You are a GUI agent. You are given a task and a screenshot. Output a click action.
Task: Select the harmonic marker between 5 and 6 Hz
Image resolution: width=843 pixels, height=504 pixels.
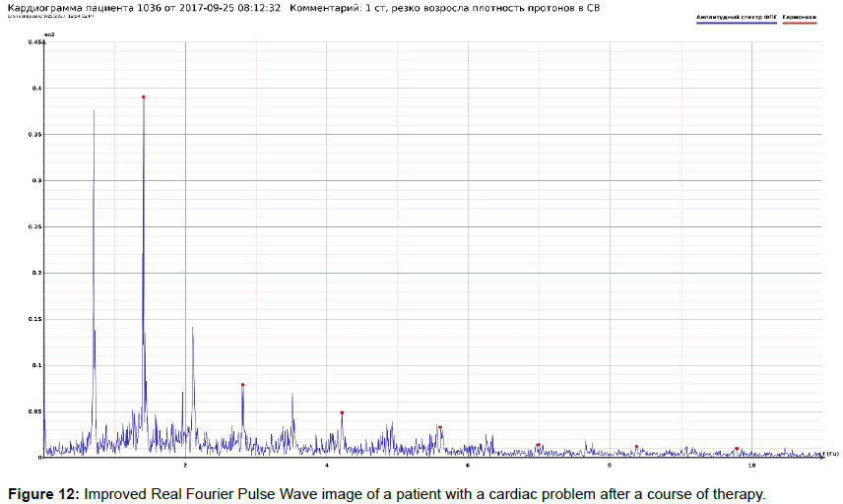[440, 427]
